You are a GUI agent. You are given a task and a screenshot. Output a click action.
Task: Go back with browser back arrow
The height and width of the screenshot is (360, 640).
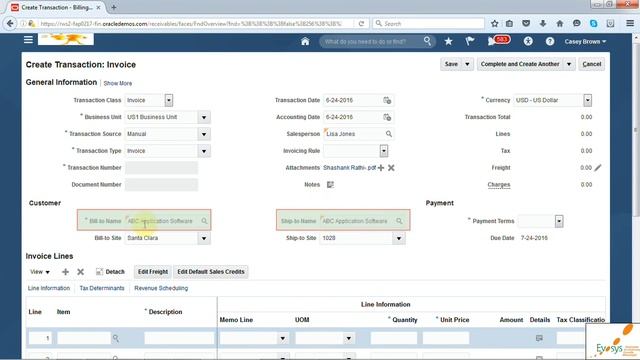tap(10, 24)
